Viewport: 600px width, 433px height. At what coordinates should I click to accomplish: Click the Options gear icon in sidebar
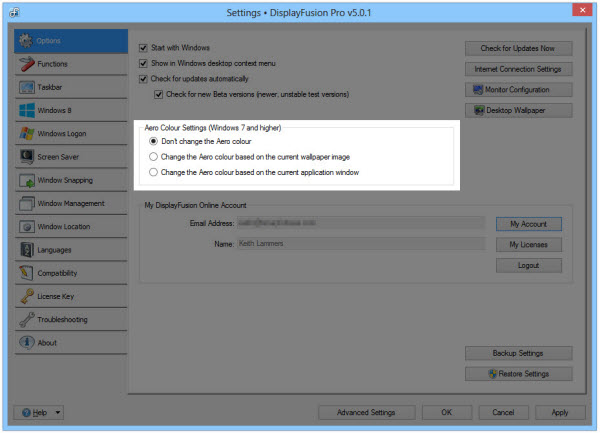26,41
